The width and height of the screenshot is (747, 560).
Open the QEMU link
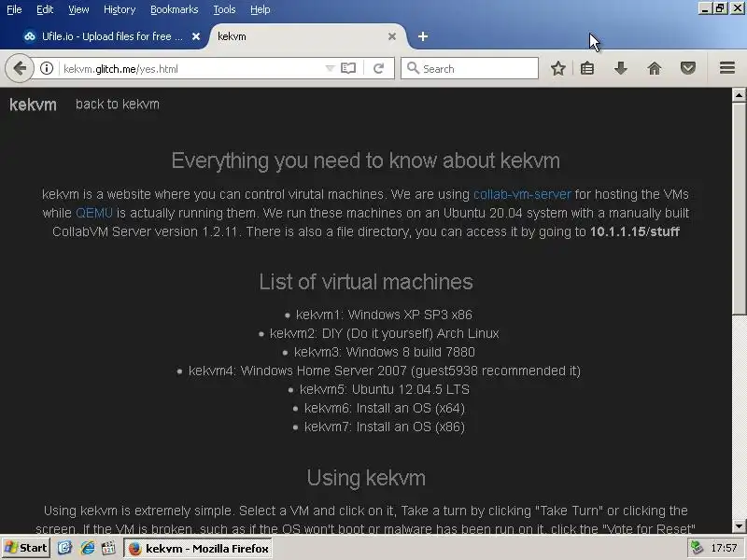[94, 213]
